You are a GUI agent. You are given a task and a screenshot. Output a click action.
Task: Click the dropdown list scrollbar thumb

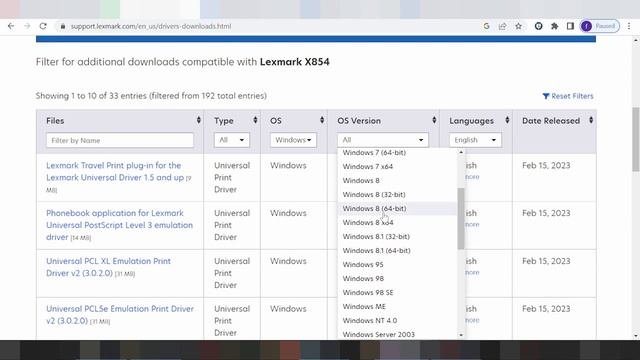[461, 218]
